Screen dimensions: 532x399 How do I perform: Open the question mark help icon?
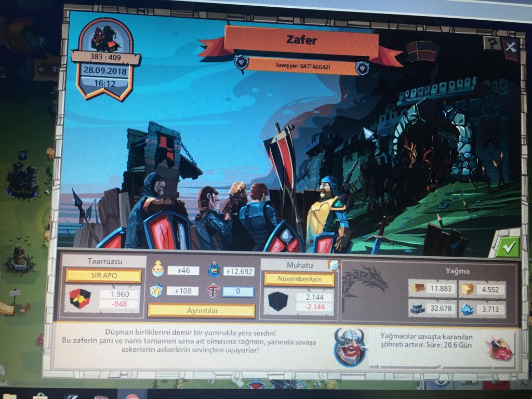coord(491,43)
